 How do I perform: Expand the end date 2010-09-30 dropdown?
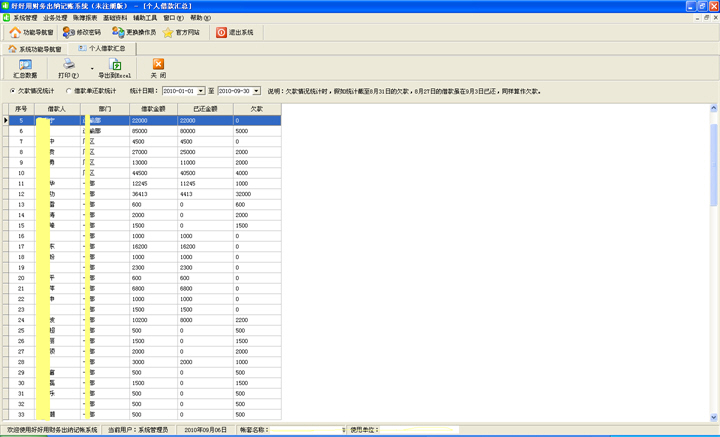tap(257, 90)
